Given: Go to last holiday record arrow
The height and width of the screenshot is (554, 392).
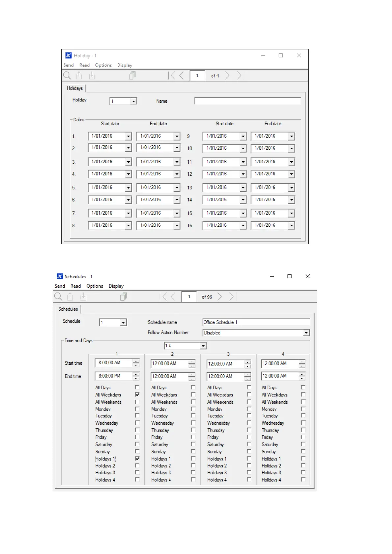Looking at the screenshot, I should (x=240, y=76).
